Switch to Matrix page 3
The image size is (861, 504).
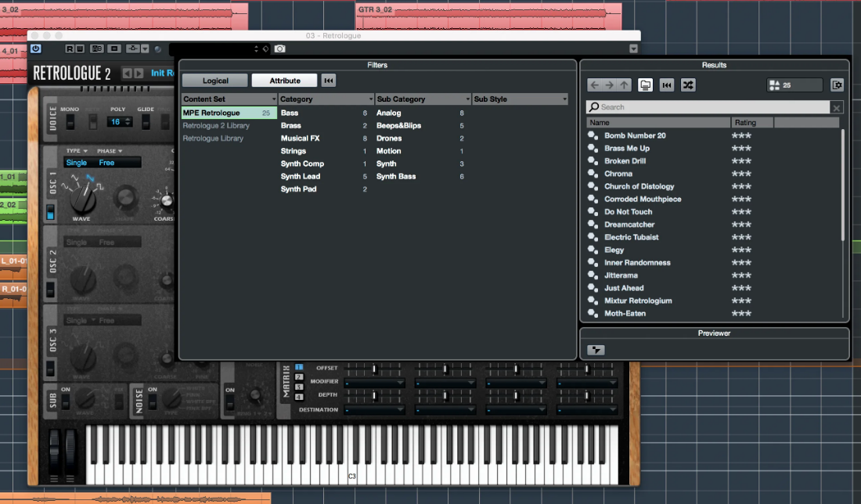[299, 387]
